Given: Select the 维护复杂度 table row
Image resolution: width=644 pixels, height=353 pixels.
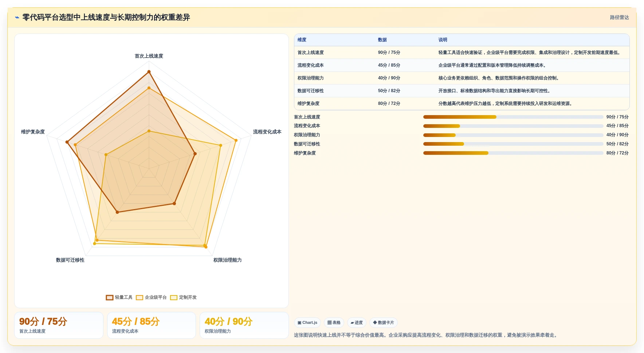Looking at the screenshot, I should (462, 103).
